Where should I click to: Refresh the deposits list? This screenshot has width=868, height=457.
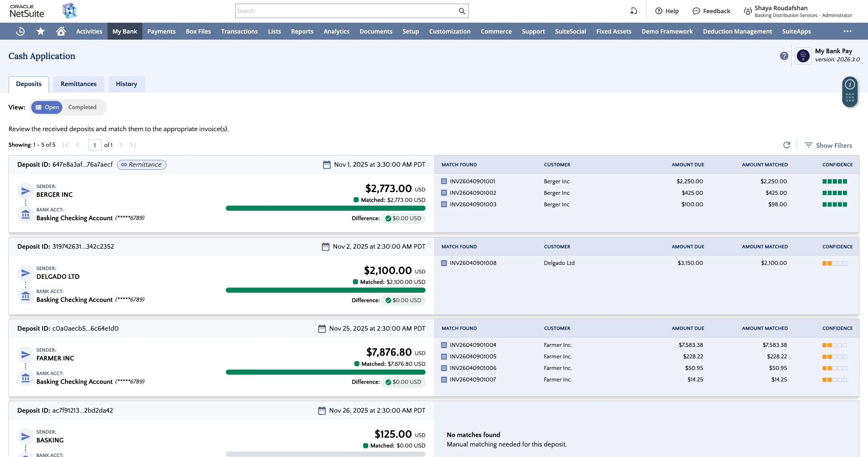(787, 145)
